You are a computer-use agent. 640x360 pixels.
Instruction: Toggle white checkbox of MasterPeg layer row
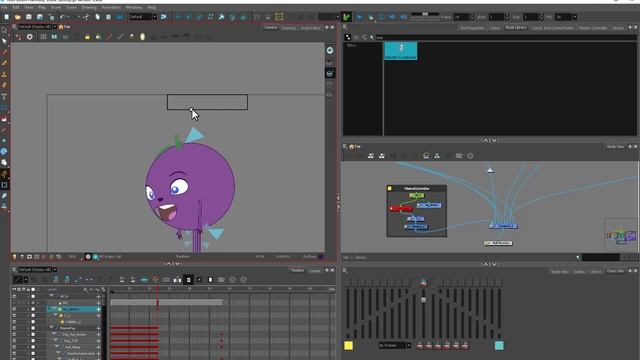[33, 328]
